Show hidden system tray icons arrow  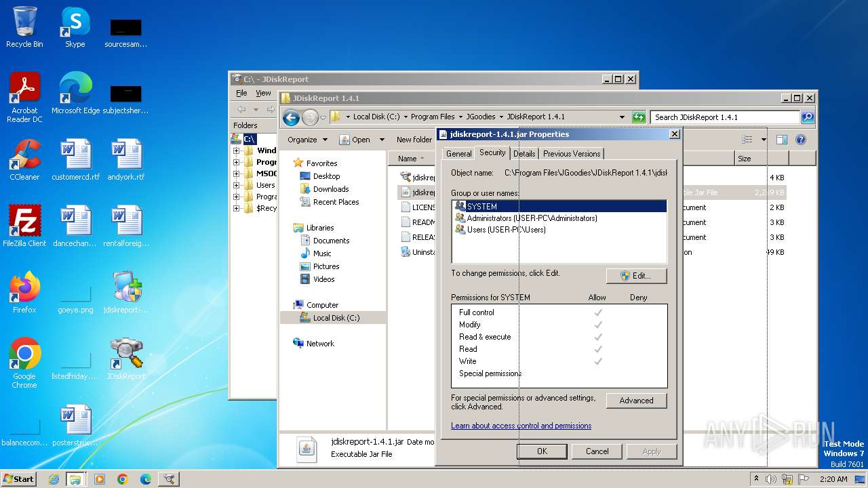[756, 479]
